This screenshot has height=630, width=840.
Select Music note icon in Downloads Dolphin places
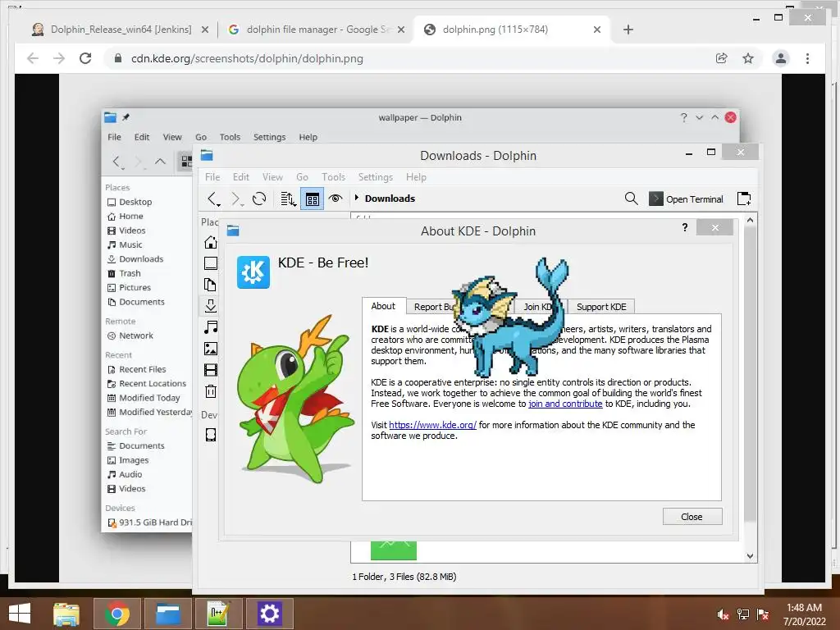(211, 326)
